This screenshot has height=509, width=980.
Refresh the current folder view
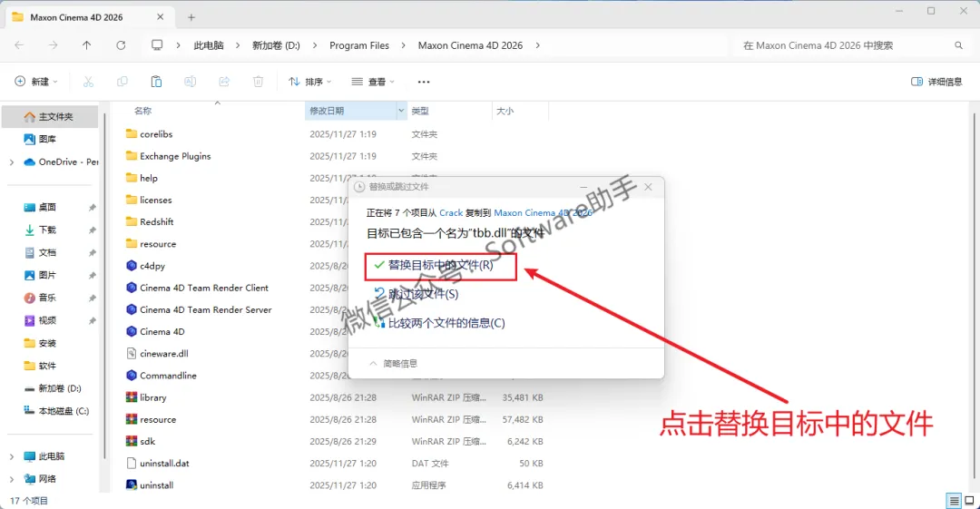click(121, 45)
